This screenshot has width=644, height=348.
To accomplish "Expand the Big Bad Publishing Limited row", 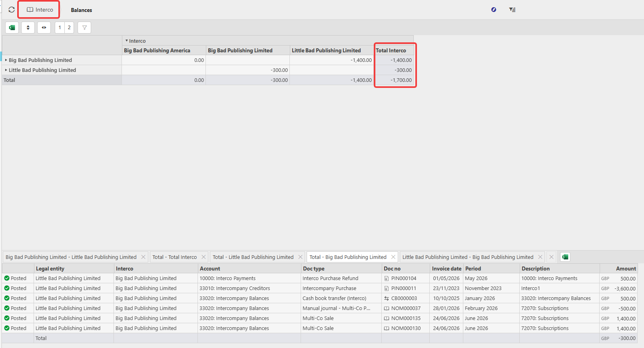I will [6, 60].
